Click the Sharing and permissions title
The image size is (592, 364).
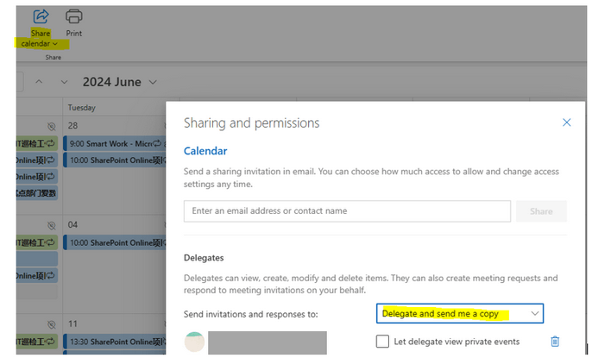(251, 123)
